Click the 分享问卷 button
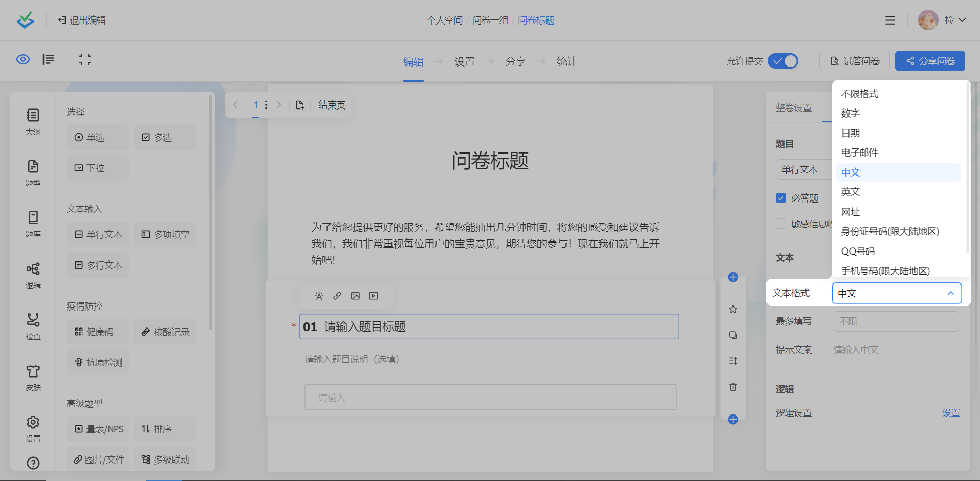The image size is (980, 481). pyautogui.click(x=930, y=61)
